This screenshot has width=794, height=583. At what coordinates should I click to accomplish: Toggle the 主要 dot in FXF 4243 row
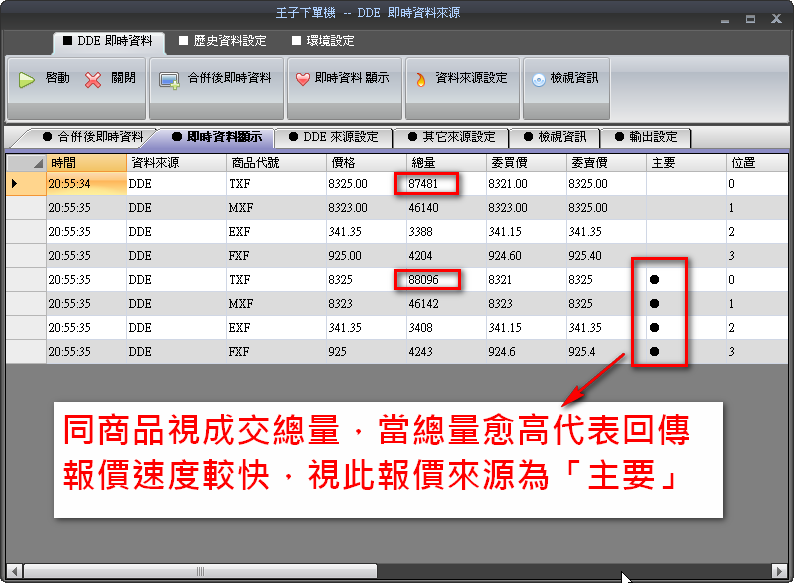(x=654, y=351)
